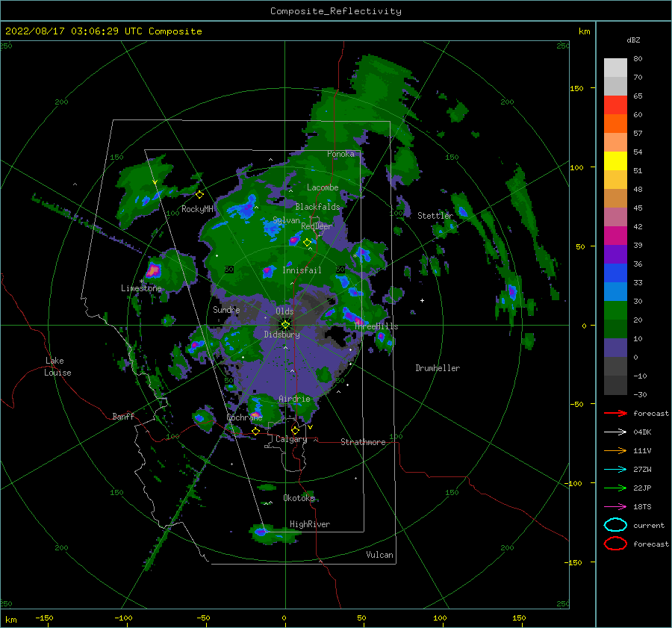Click the magenta 18TS arrow in legend
The height and width of the screenshot is (628, 672).
click(x=615, y=507)
